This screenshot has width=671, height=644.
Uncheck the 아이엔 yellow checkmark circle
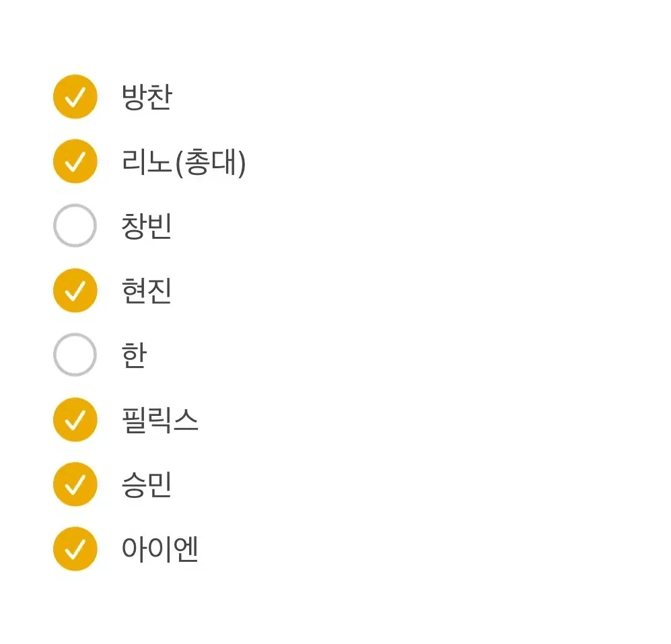[75, 549]
